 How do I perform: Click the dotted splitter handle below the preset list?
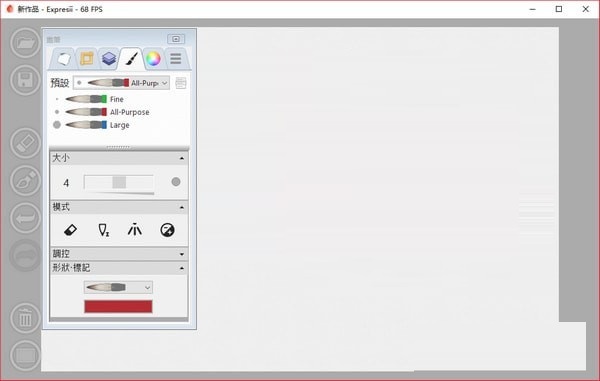118,147
